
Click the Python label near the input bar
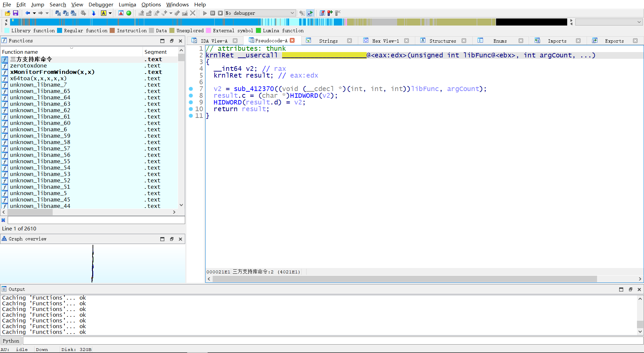11,341
